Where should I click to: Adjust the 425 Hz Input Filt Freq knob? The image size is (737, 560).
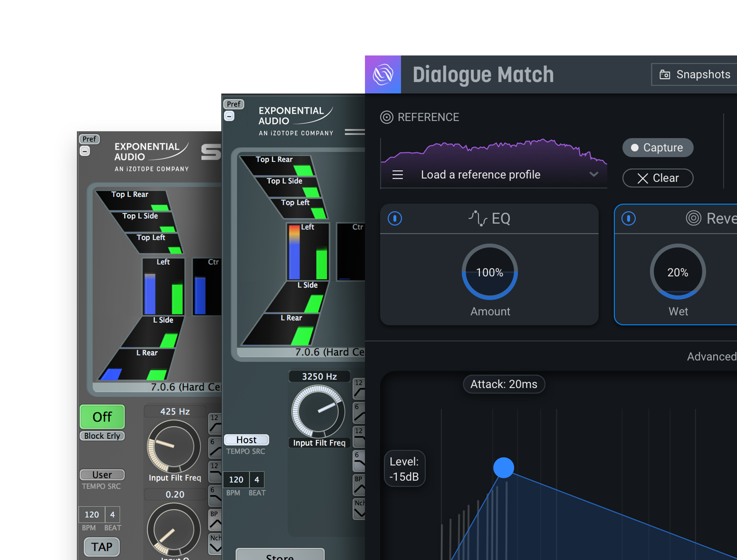(x=174, y=447)
